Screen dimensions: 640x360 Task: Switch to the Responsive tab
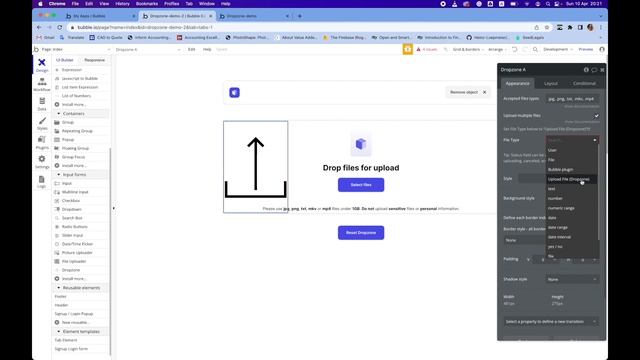94,60
